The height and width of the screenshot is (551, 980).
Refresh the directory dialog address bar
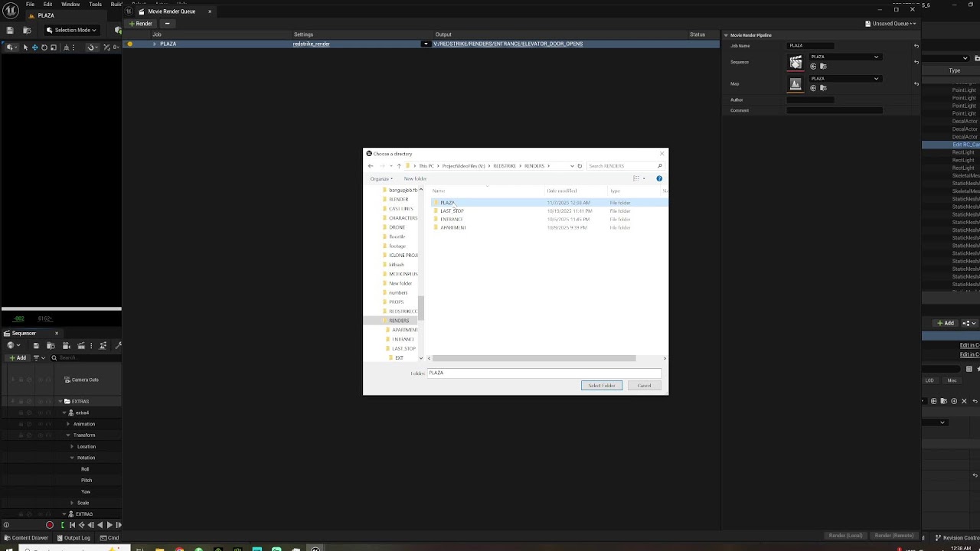point(580,166)
